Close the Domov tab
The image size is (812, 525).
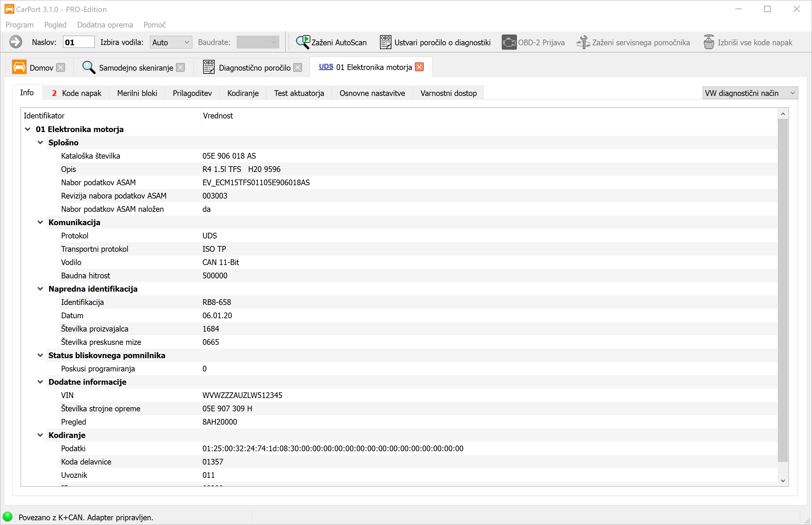61,67
